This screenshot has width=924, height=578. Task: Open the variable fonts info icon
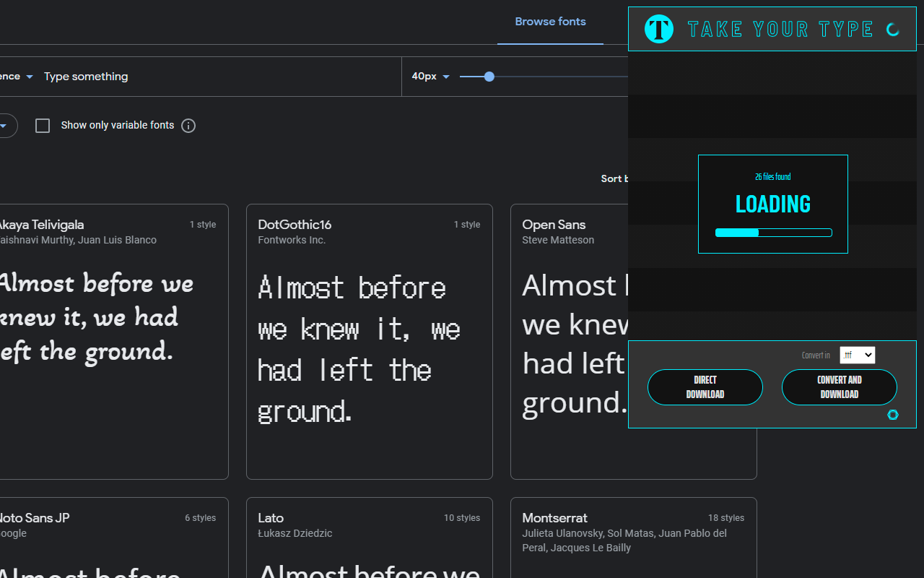tap(188, 126)
